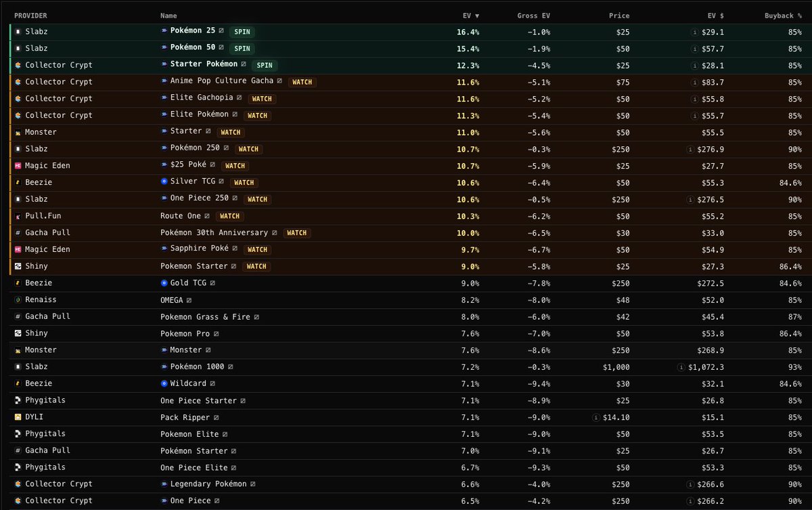The height and width of the screenshot is (510, 812).
Task: Click Gacha Pull icon in Pokémon 30th Anniversary row
Action: pyautogui.click(x=18, y=233)
